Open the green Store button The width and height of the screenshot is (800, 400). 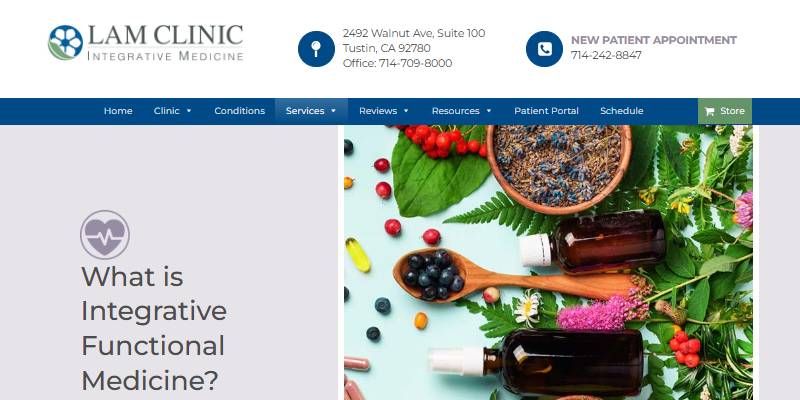coord(724,111)
